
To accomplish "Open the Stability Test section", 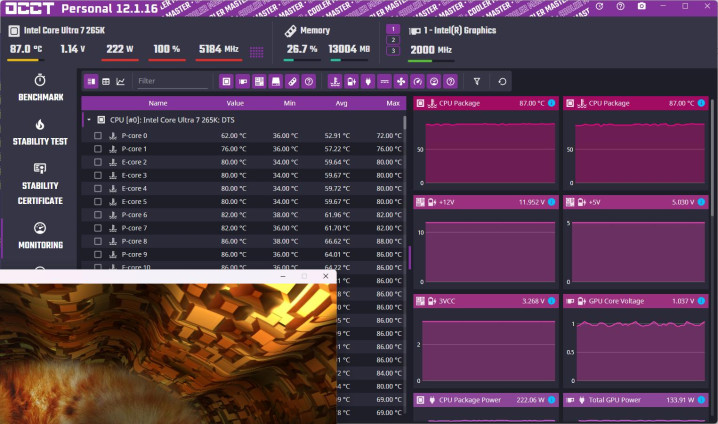I will 39,133.
